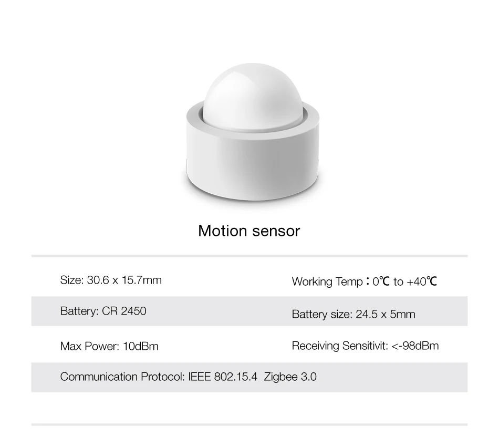This screenshot has width=499, height=448.
Task: Click the Battery: CR 2450 text
Action: pyautogui.click(x=103, y=311)
